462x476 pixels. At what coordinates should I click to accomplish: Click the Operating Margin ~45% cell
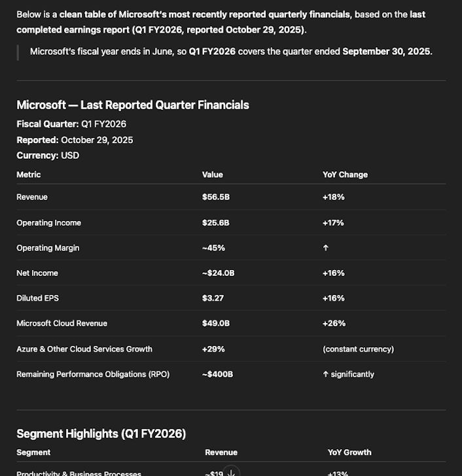[213, 248]
